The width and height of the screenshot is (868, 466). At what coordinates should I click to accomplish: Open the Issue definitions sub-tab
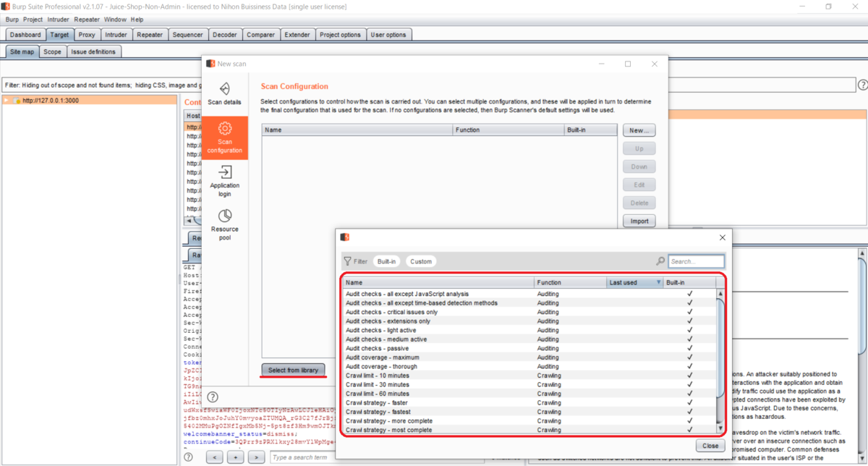click(93, 52)
